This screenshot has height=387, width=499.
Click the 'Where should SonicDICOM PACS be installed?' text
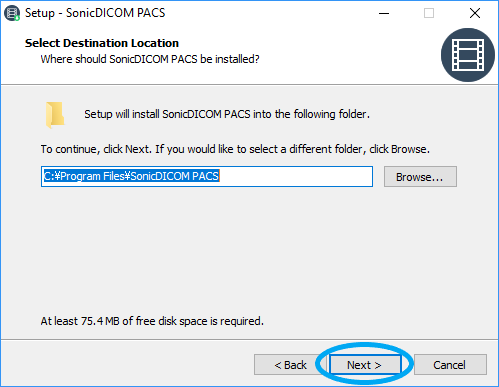[150, 59]
